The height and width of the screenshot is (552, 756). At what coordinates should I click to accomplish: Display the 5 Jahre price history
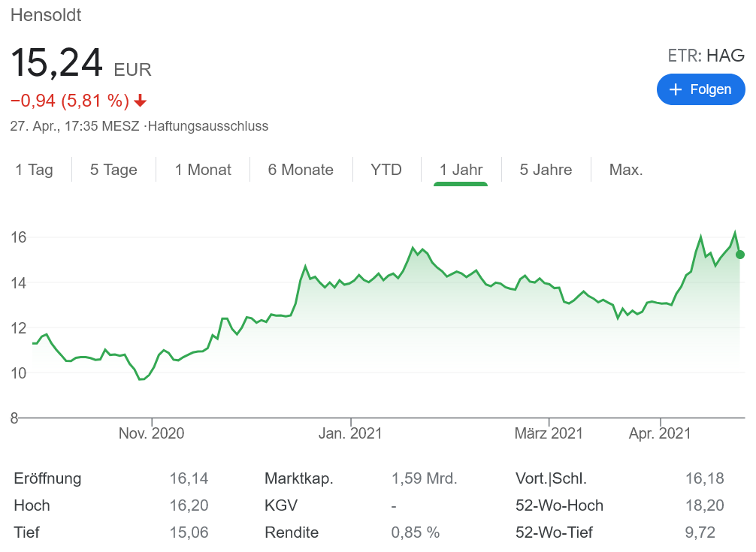[x=546, y=170]
